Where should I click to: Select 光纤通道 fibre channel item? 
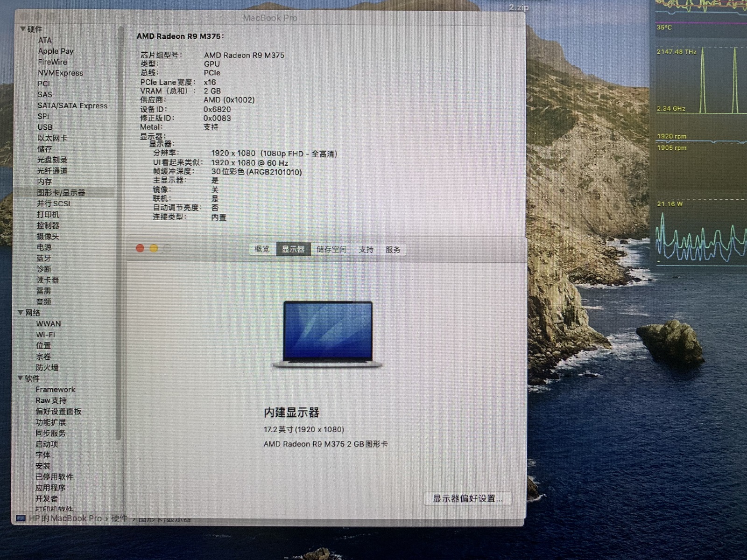pyautogui.click(x=52, y=171)
